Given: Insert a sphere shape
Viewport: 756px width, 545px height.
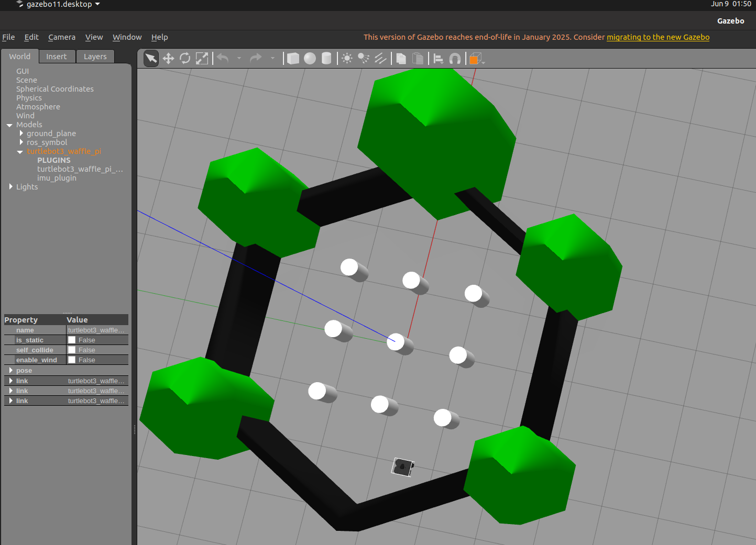Looking at the screenshot, I should coord(310,58).
